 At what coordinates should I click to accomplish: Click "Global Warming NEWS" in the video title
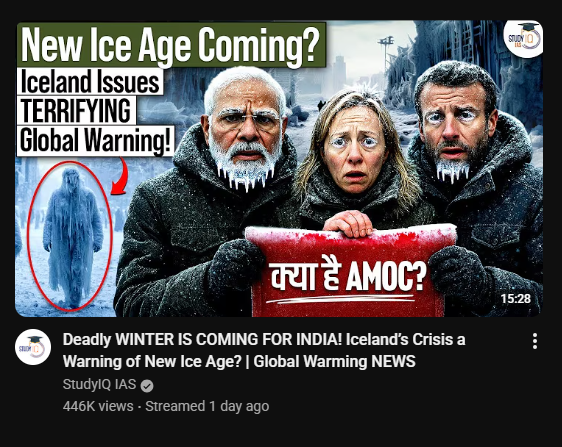[334, 361]
